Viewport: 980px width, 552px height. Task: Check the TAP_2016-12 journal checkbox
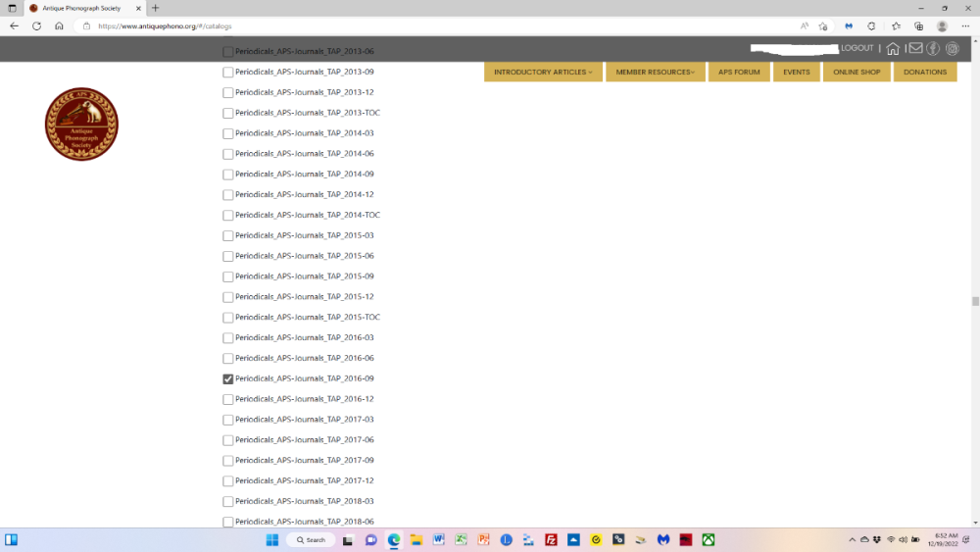(x=228, y=399)
